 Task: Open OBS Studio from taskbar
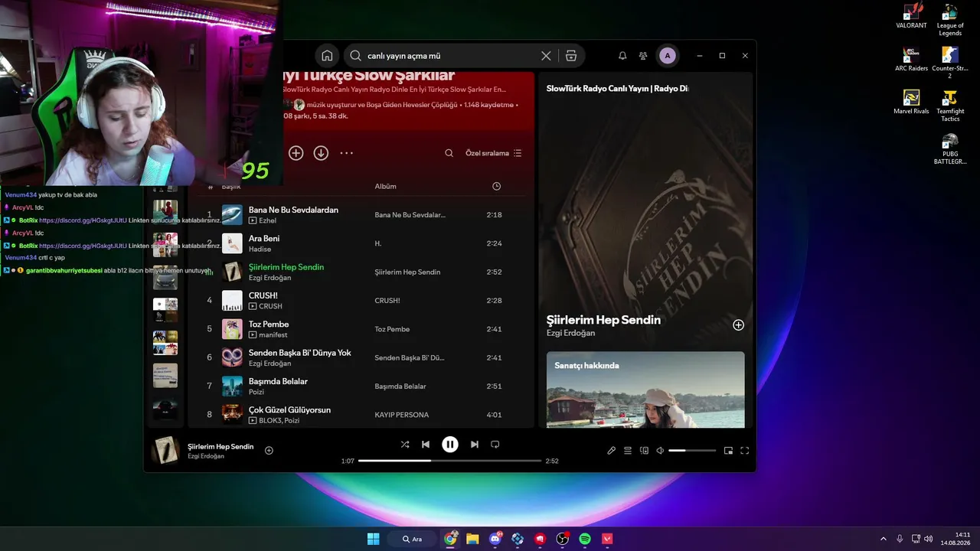pos(563,539)
